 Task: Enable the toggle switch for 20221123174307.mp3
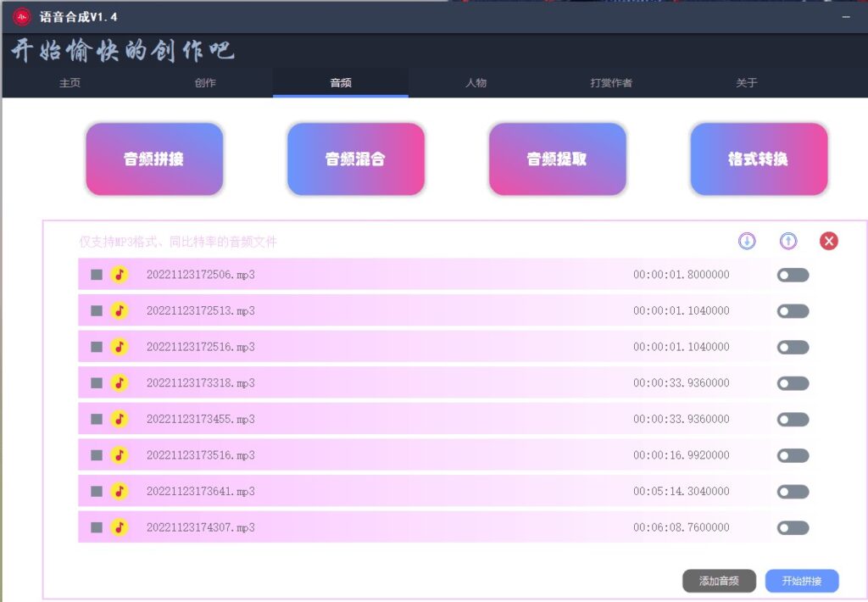pos(792,527)
